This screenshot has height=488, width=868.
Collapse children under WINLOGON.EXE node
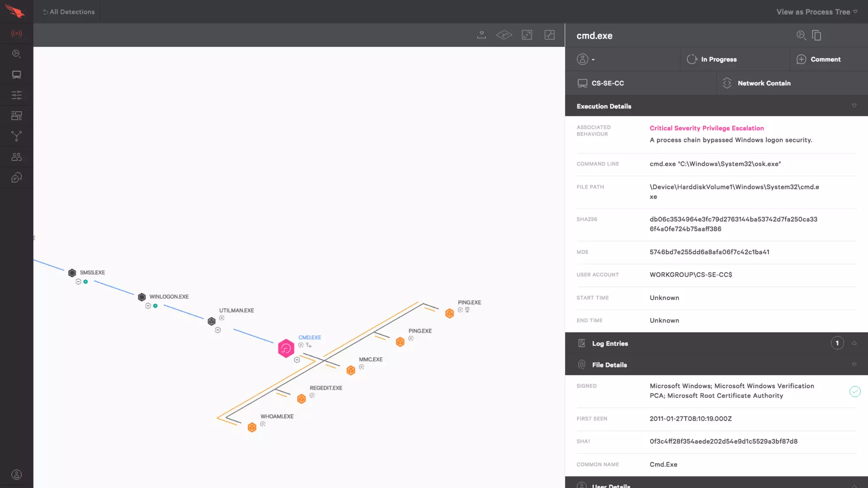click(148, 306)
